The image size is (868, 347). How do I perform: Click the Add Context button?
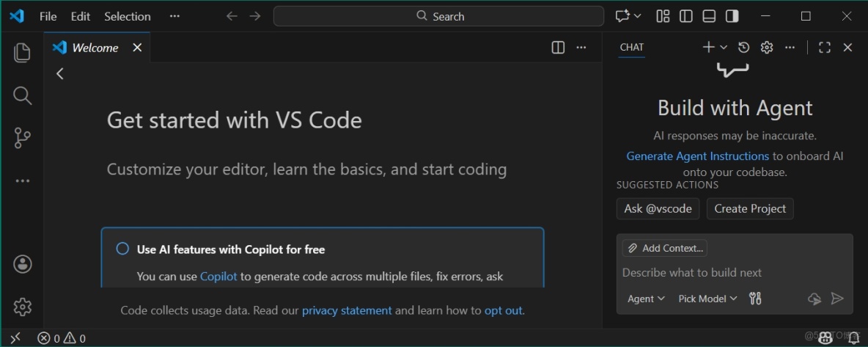click(x=665, y=249)
